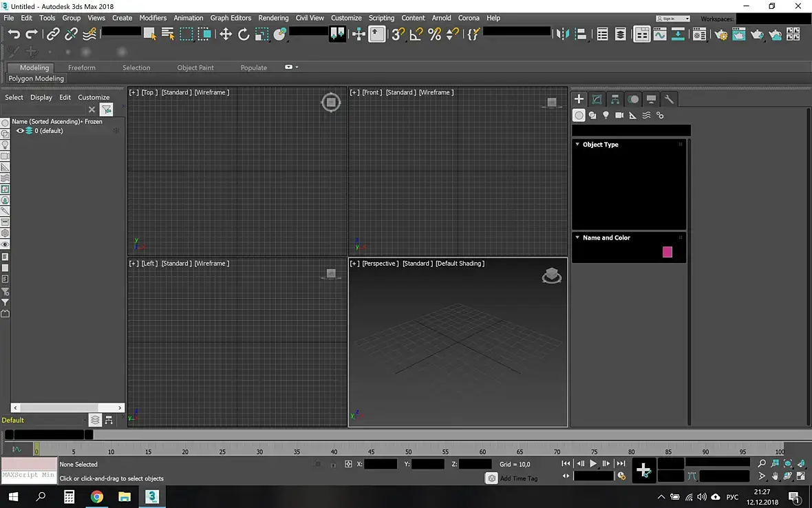Select the Lights category icon
This screenshot has width=812, height=508.
point(606,116)
